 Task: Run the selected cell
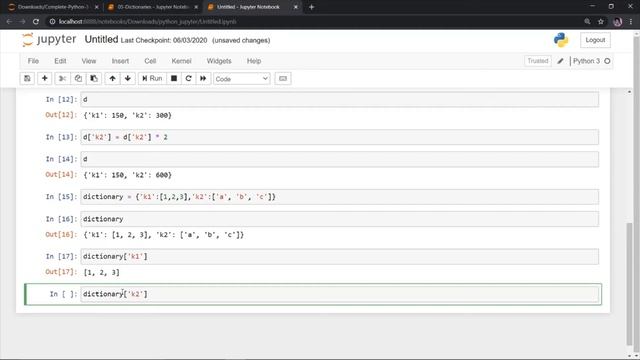[152, 78]
